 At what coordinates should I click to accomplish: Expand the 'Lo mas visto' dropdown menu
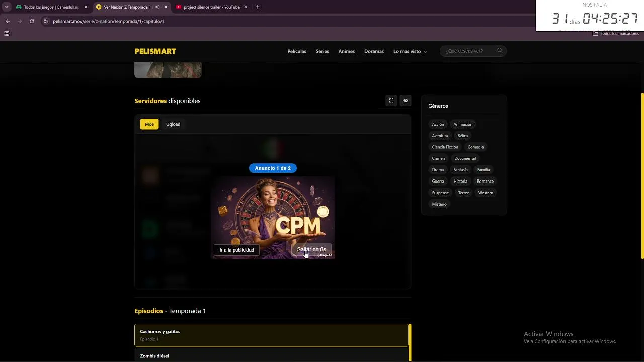coord(410,51)
